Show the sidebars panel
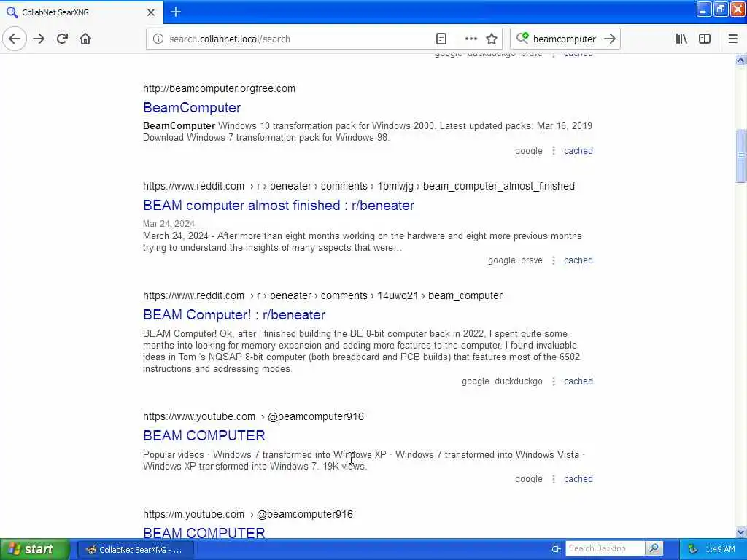This screenshot has width=747, height=560. tap(705, 39)
